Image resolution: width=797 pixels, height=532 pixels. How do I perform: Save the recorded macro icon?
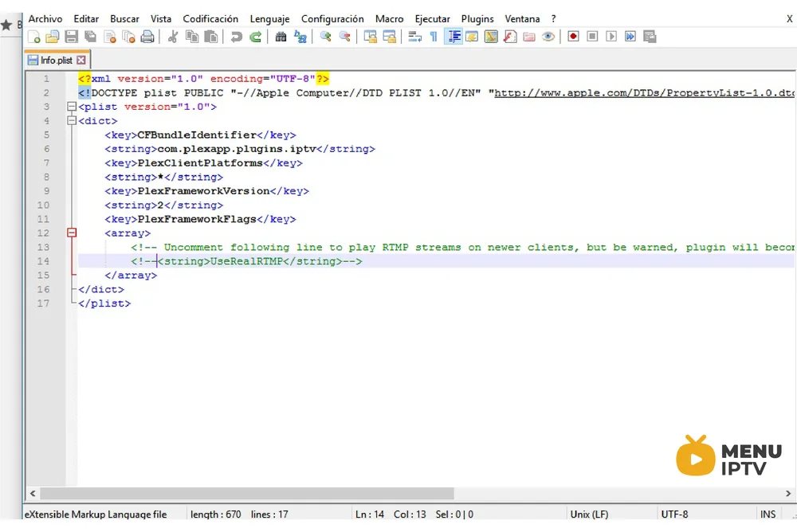click(650, 37)
